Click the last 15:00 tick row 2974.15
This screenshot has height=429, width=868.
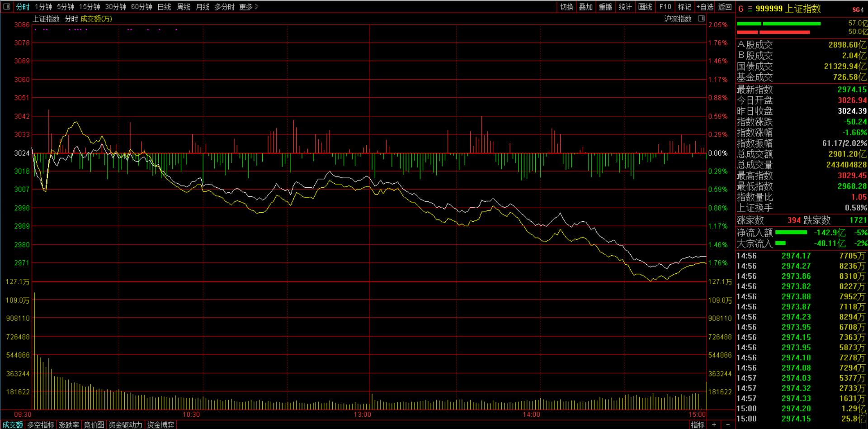[x=802, y=419]
